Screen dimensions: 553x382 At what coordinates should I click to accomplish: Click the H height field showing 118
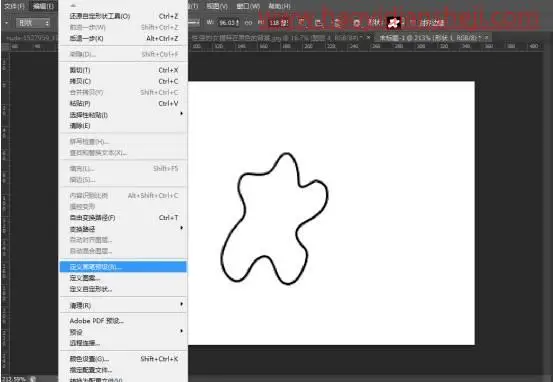(278, 23)
